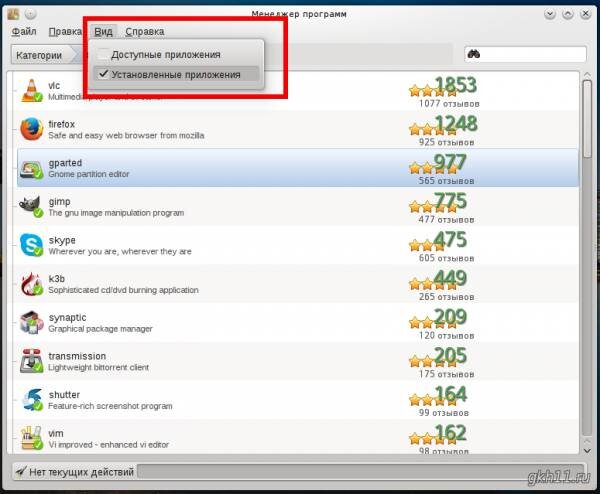Click '99 отзывов' under shutter rating
The image size is (600, 494).
click(443, 413)
